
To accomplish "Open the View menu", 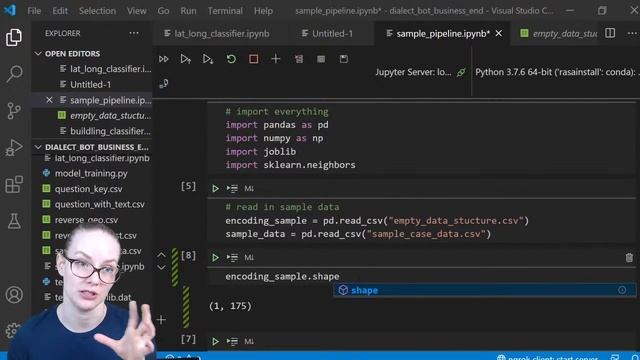I will point(137,11).
